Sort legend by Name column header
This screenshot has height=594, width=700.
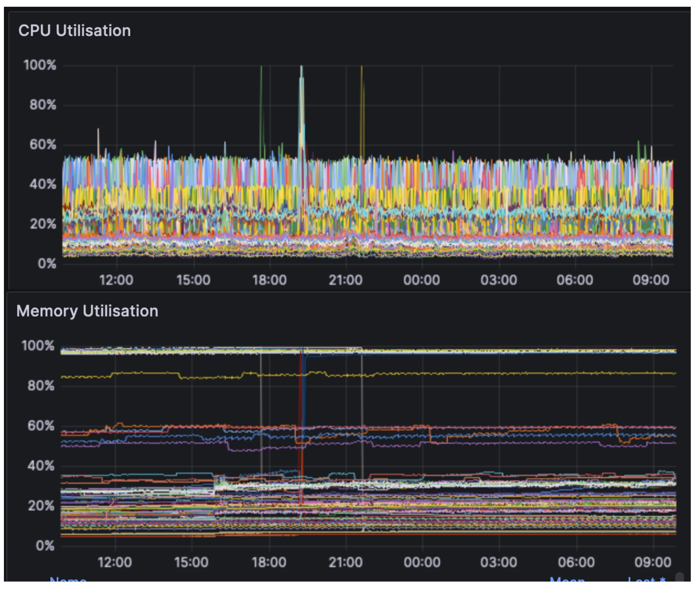coord(68,579)
